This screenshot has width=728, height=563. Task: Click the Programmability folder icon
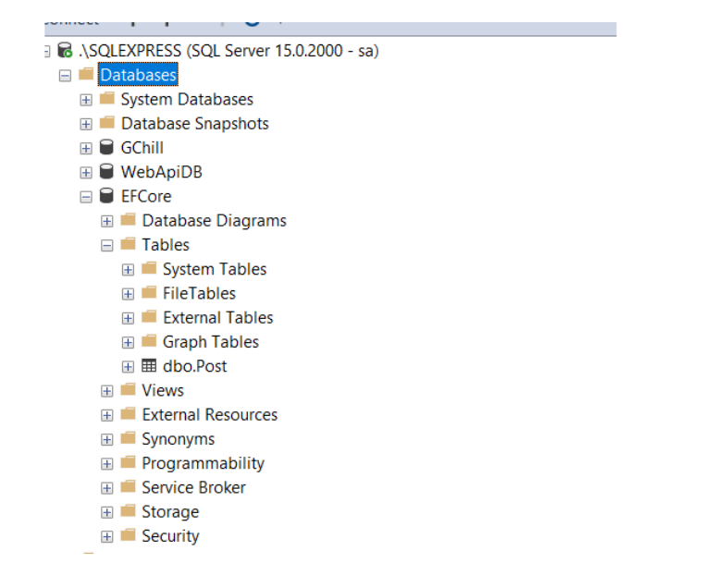128,462
